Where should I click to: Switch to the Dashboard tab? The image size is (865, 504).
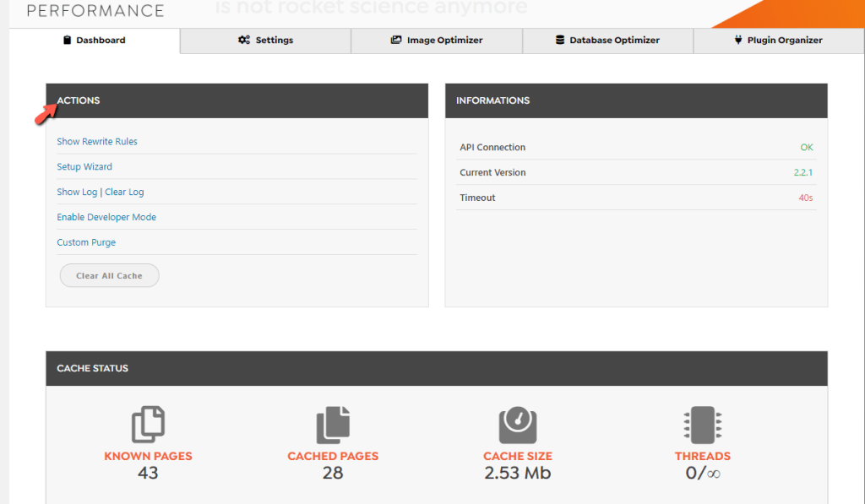pyautogui.click(x=95, y=41)
